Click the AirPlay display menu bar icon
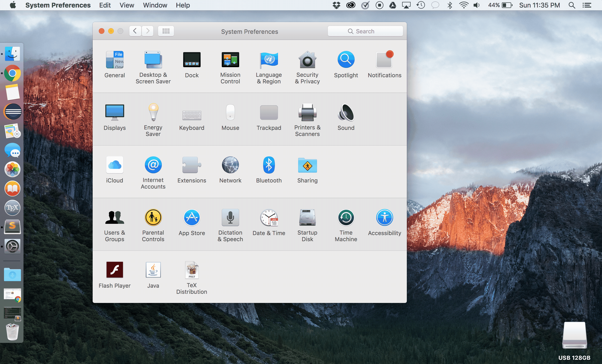The image size is (602, 364). click(406, 5)
